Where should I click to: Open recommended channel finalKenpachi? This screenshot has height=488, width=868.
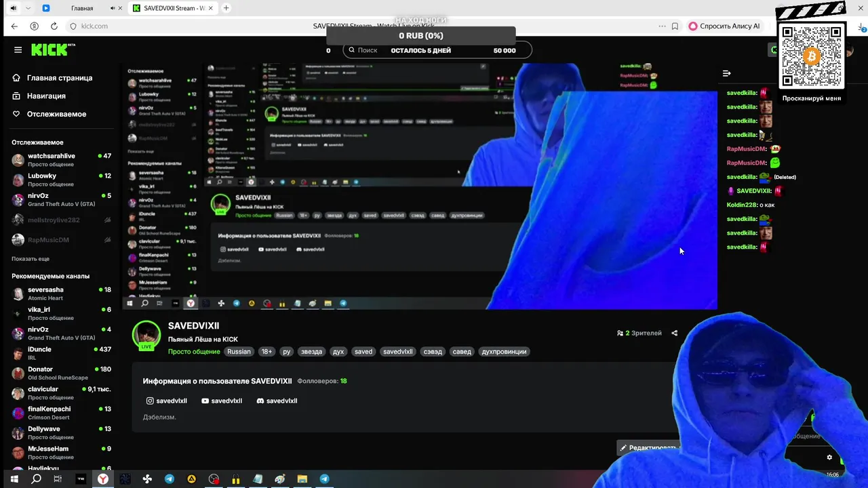pos(61,413)
